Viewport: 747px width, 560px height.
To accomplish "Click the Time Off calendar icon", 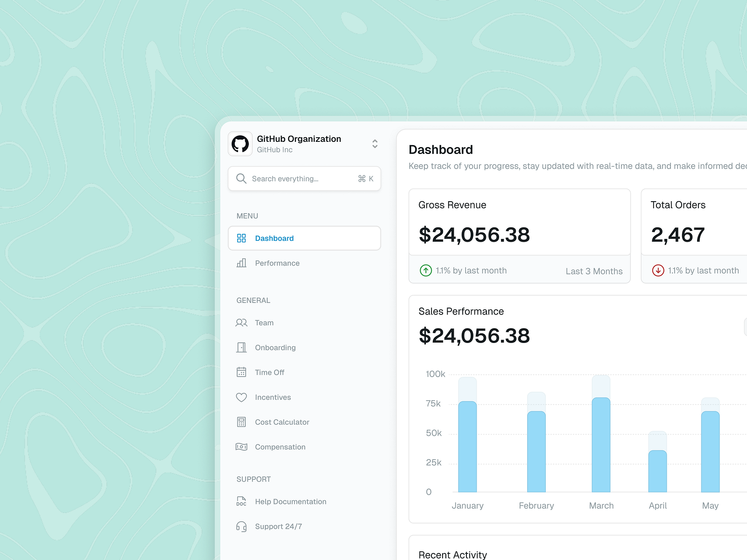I will click(241, 372).
